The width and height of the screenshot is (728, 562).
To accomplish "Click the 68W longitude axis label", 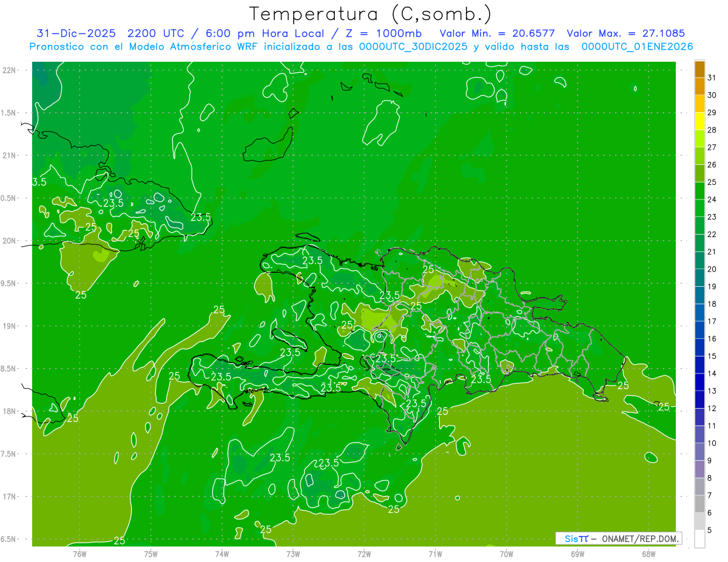I will [649, 554].
